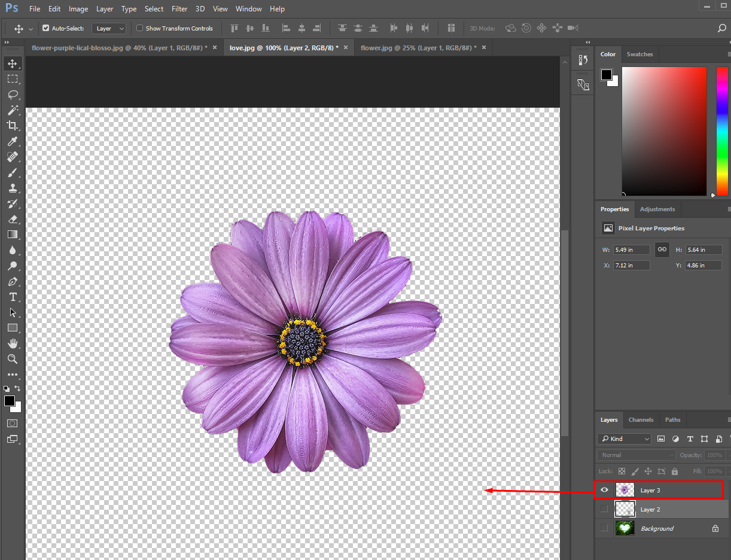Select the Move tool
The image size is (731, 560).
tap(13, 63)
